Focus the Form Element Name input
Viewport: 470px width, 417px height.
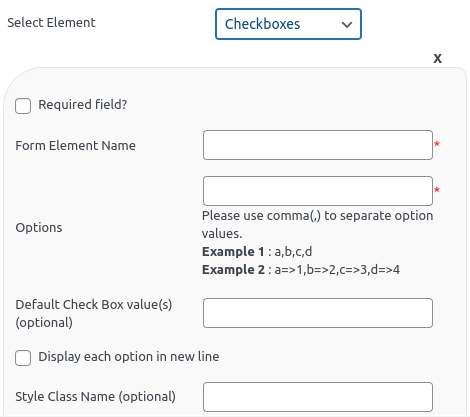point(318,145)
